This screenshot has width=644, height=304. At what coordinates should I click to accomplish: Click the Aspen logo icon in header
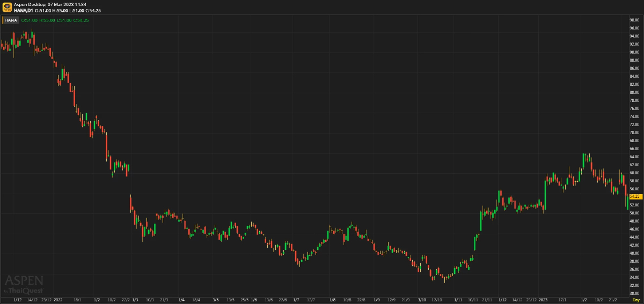point(6,7)
